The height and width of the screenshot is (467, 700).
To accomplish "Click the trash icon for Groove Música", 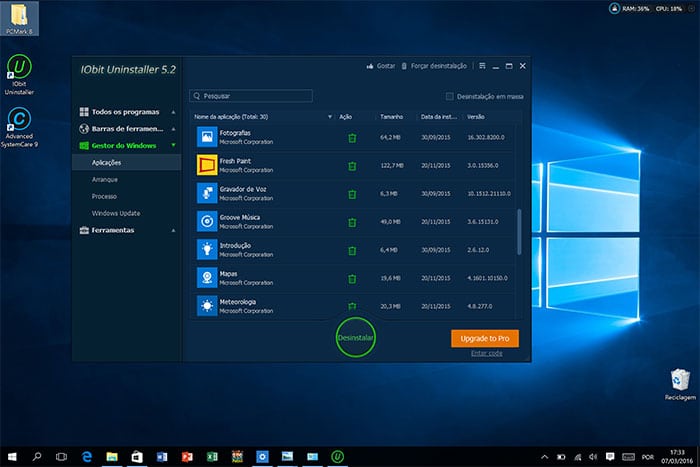I will pos(352,222).
